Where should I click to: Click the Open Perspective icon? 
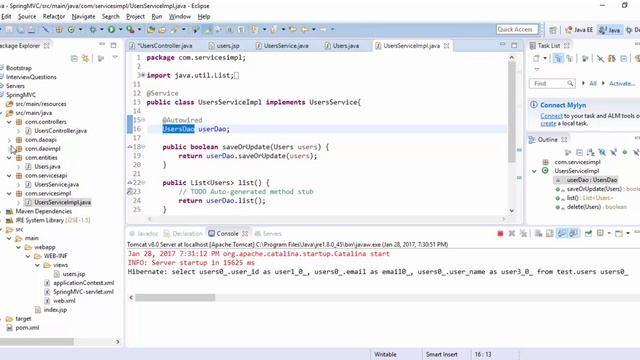click(x=553, y=30)
